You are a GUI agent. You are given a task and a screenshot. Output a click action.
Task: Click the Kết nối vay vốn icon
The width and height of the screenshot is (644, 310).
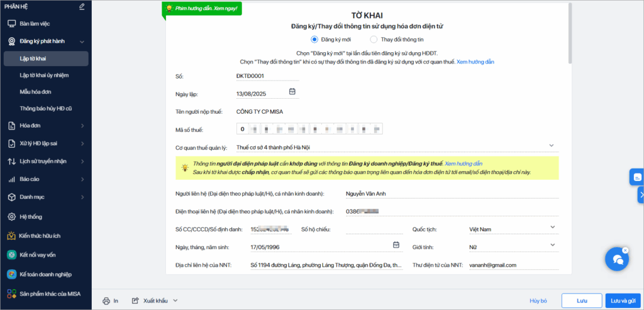[12, 255]
